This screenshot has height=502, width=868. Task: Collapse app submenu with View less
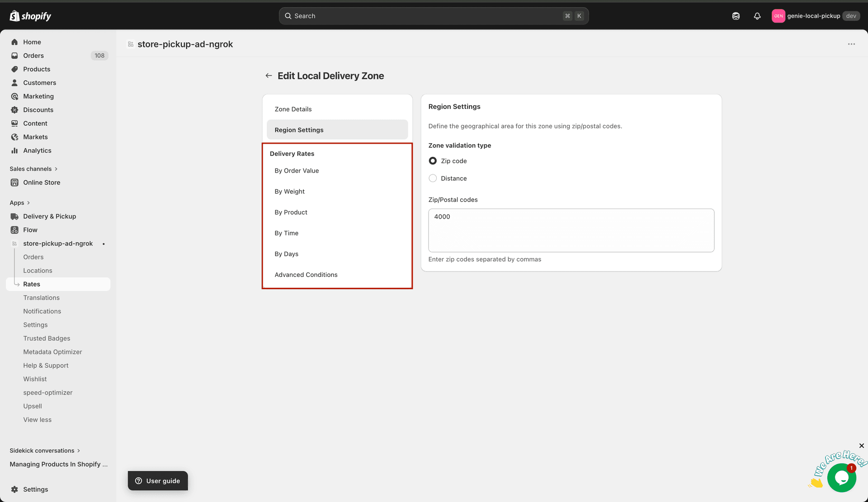click(x=38, y=420)
